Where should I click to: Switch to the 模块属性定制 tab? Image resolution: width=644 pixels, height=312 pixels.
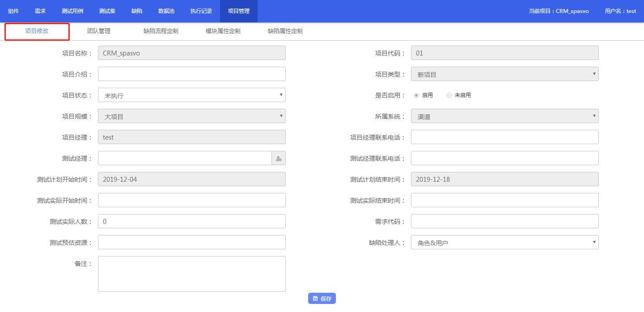(223, 31)
